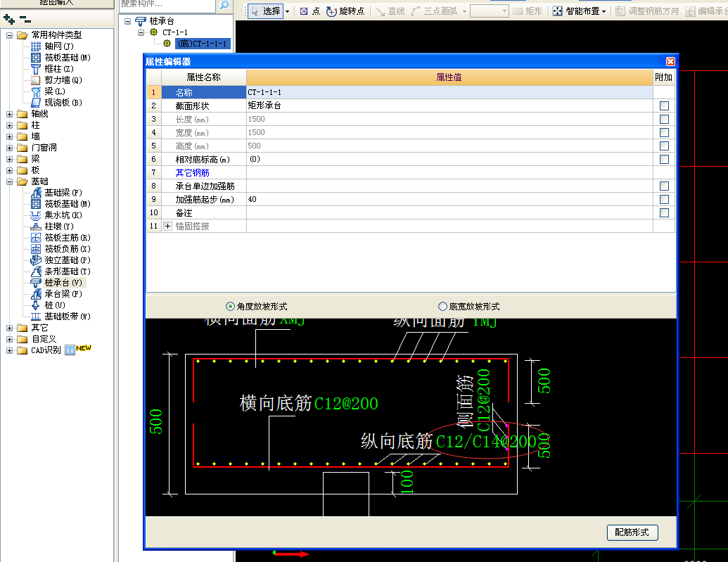Image resolution: width=728 pixels, height=562 pixels.
Task: Select 剪力墙 (Q) component icon
Action: point(36,80)
